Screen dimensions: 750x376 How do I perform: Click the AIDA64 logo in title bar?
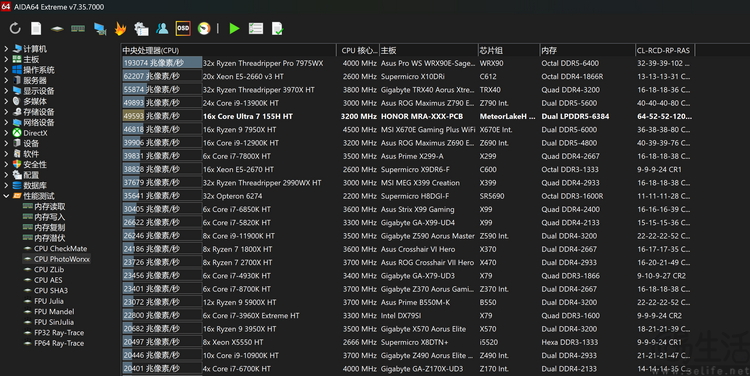click(6, 6)
